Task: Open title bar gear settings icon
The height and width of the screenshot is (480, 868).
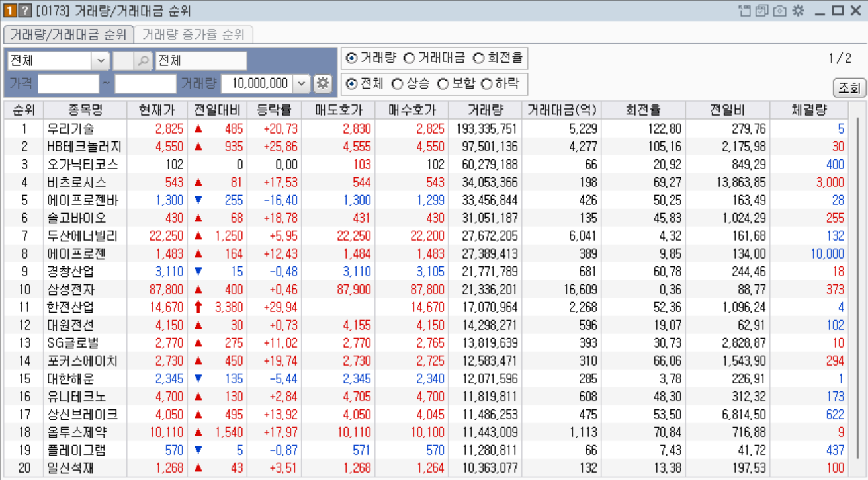Action: [x=798, y=11]
